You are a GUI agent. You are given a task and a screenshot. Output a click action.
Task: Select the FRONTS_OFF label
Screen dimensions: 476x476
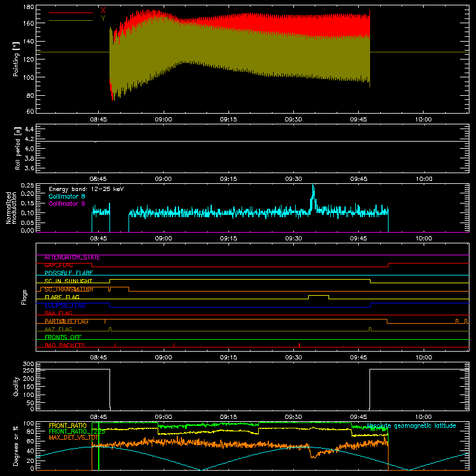pos(63,337)
